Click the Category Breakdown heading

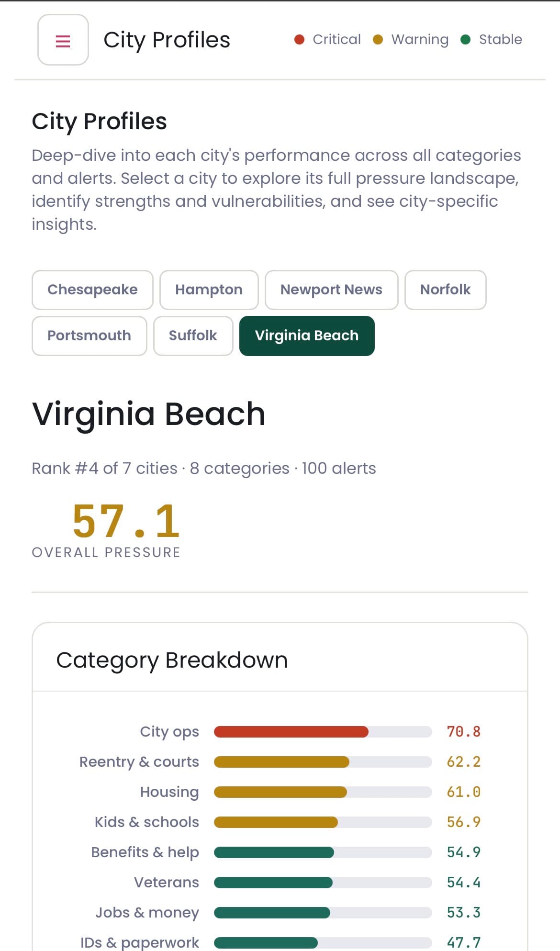[x=172, y=660]
